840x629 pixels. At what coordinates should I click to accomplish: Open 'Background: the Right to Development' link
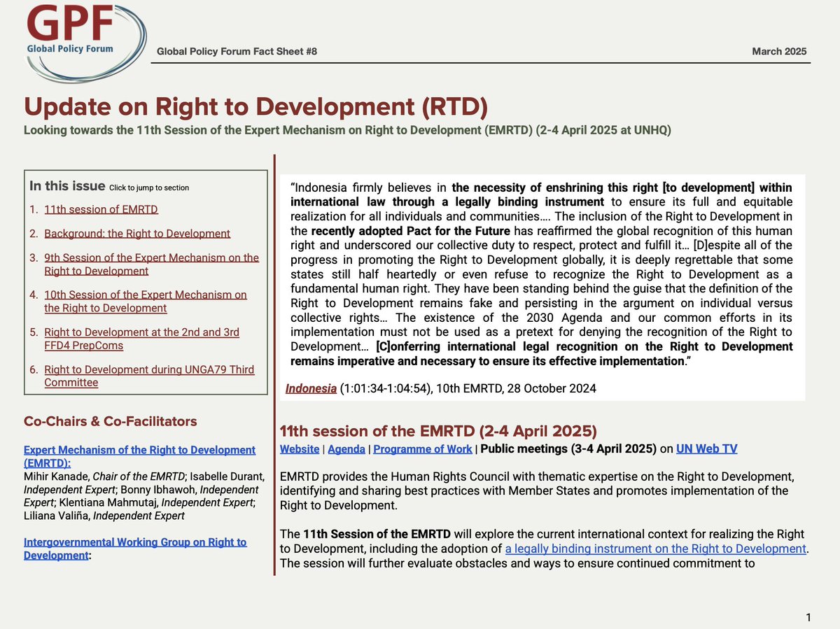click(137, 234)
